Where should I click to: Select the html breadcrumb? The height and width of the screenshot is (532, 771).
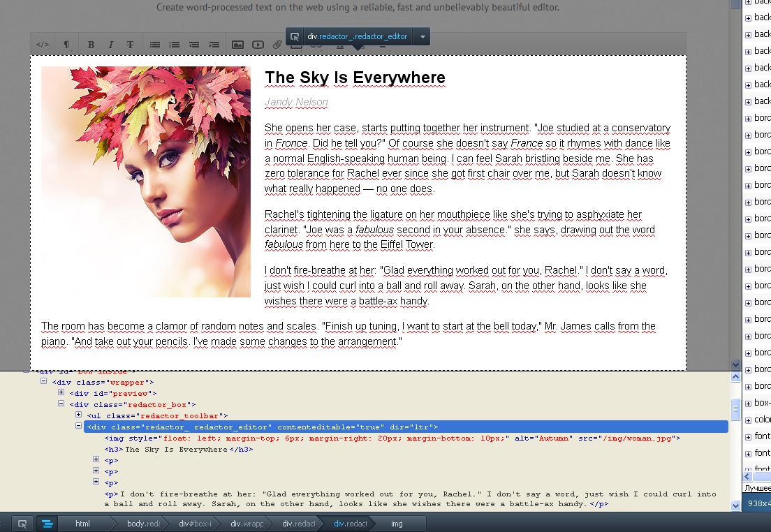[82, 524]
